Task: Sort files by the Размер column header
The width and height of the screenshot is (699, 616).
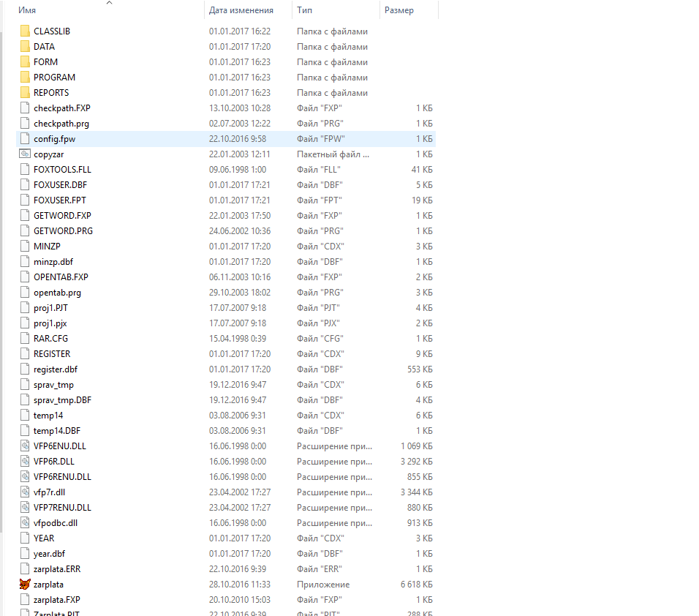Action: pyautogui.click(x=398, y=10)
